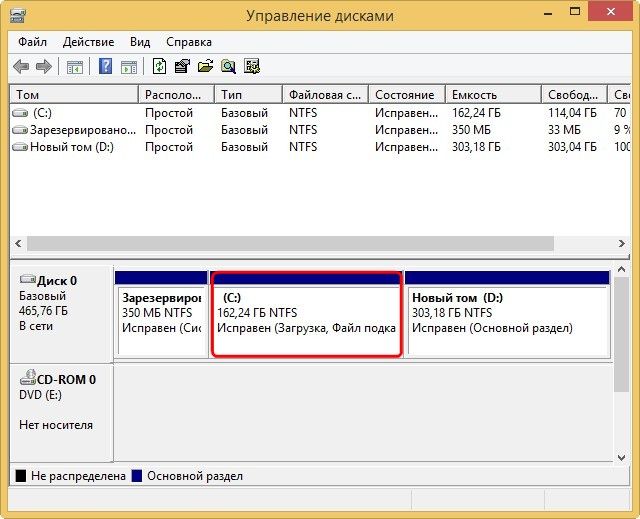The image size is (640, 519).
Task: Select the (C:) 162,24 ГБ NTFS partition block
Action: (x=307, y=314)
